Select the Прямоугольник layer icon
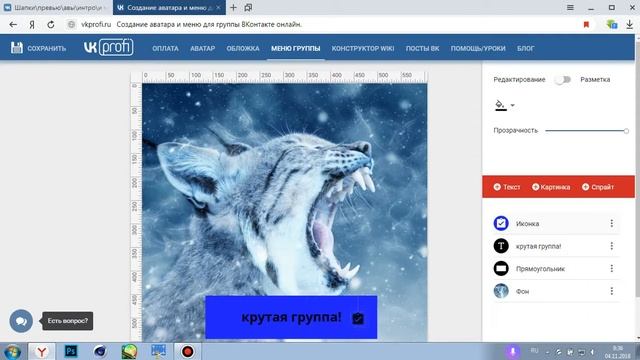This screenshot has width=640, height=360. coord(501,268)
